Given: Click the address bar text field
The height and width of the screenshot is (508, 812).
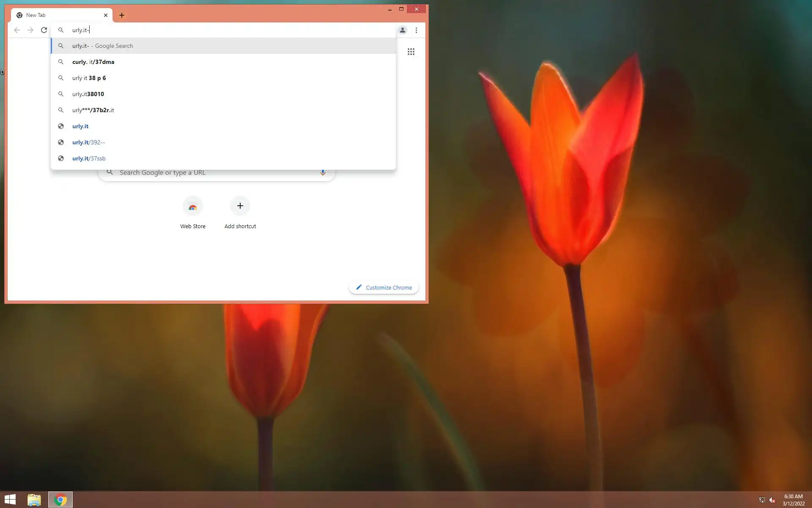Looking at the screenshot, I should coord(233,30).
